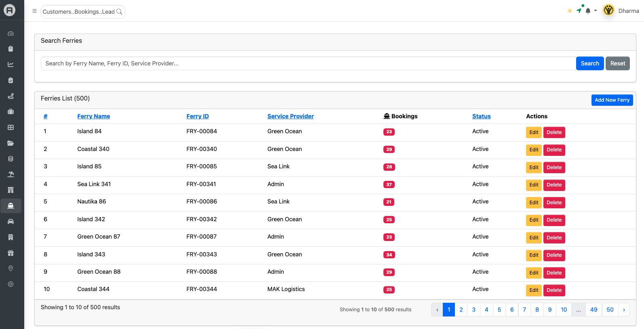Screen dimensions: 644x329
Task: Select the gift icon in sidebar
Action: click(11, 253)
